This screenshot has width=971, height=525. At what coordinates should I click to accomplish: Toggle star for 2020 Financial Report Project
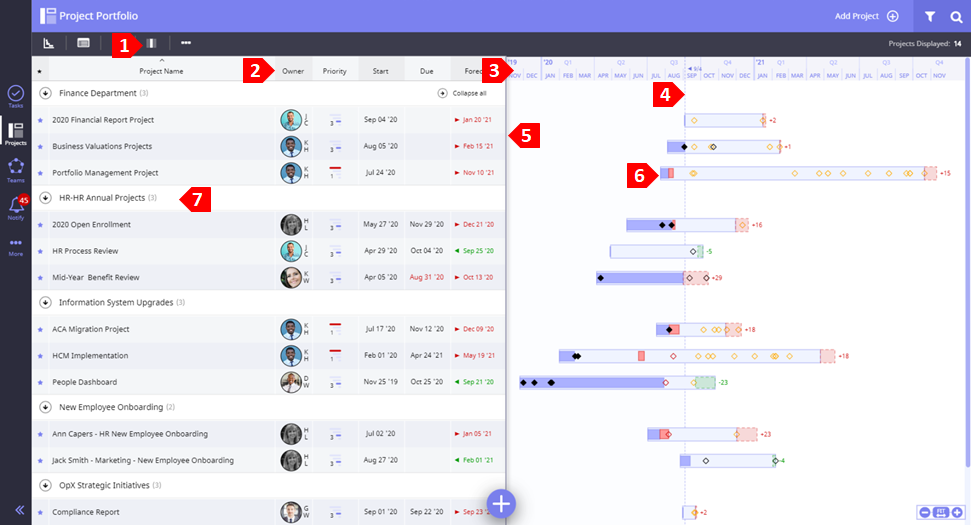tap(40, 120)
